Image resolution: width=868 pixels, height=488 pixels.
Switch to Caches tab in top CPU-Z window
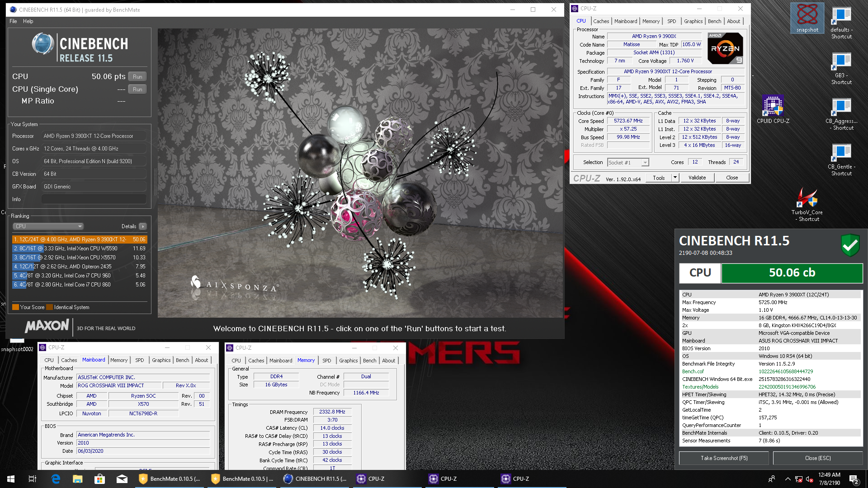(601, 21)
